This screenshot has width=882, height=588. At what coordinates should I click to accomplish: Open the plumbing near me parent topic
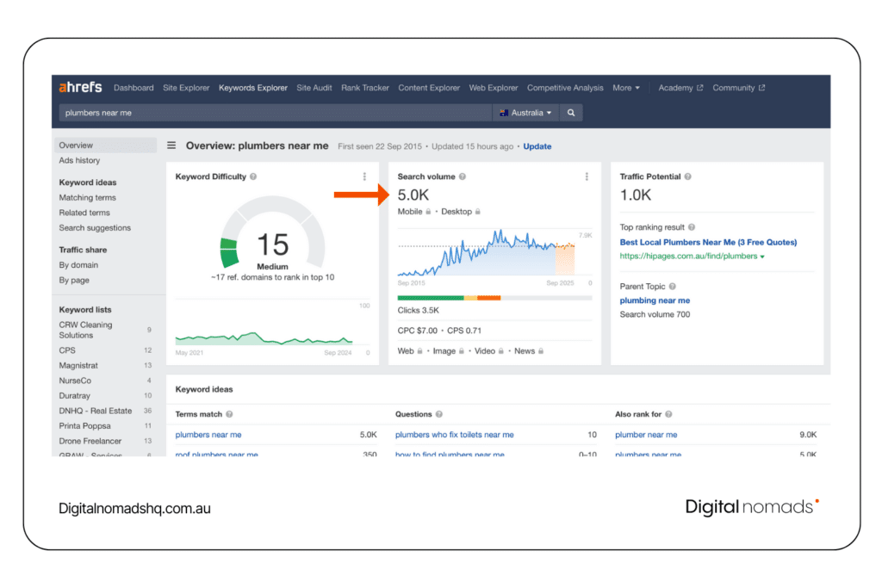pos(655,300)
